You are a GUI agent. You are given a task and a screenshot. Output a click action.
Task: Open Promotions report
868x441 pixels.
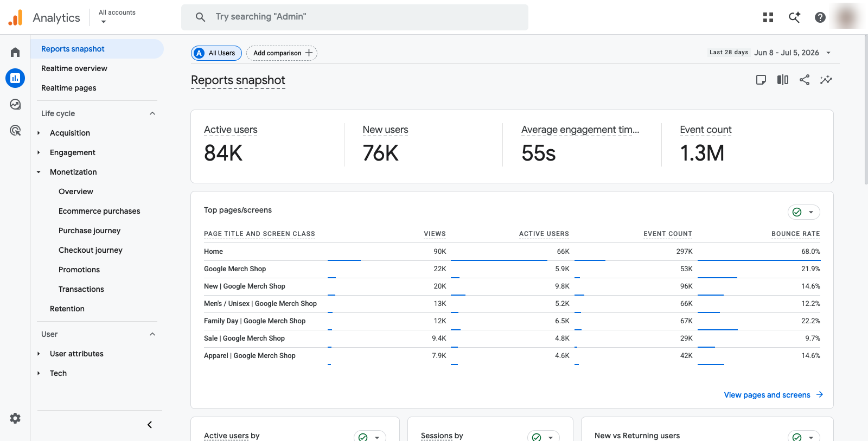(x=79, y=270)
